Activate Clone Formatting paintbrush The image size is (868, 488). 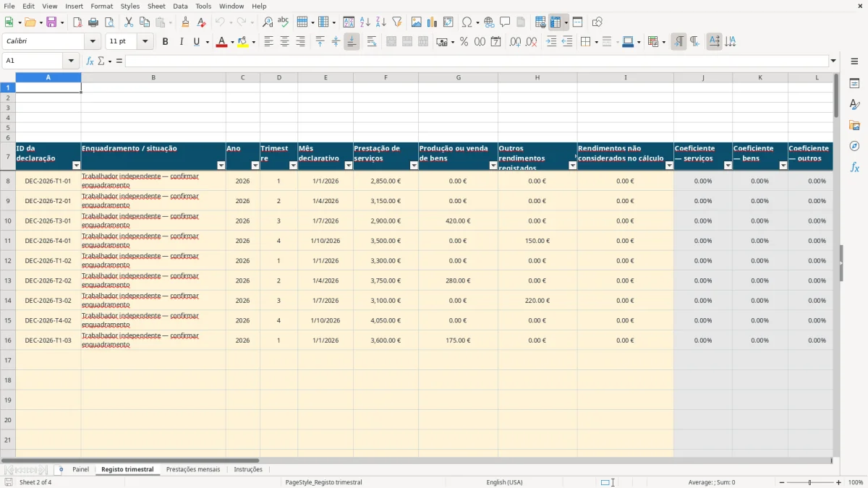tap(186, 22)
